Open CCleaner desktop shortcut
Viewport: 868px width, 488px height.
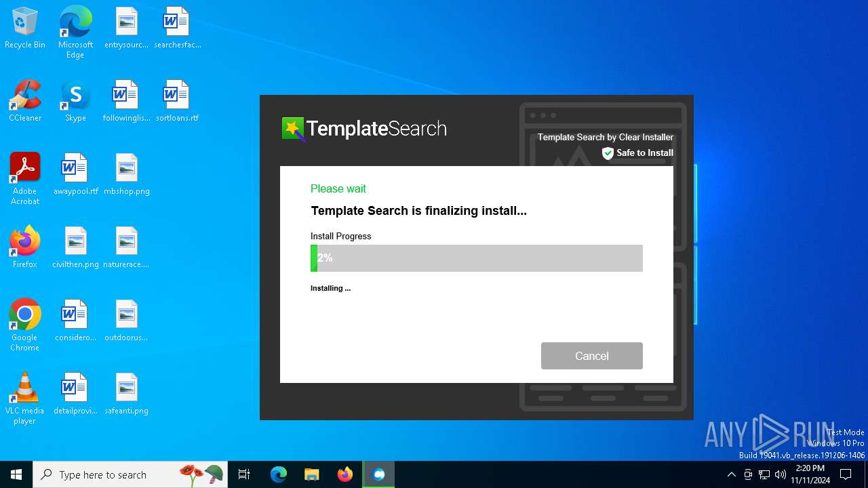[25, 102]
